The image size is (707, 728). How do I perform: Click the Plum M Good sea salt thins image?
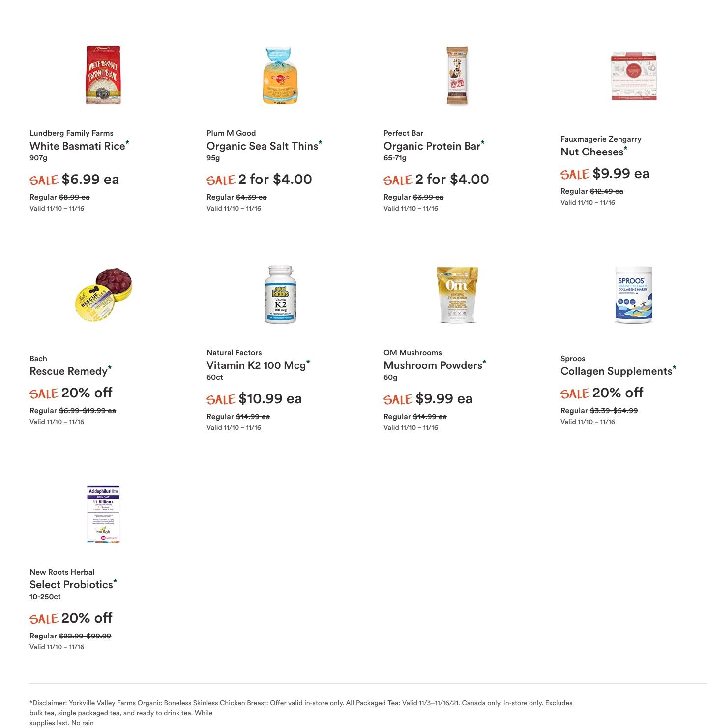coord(280,75)
